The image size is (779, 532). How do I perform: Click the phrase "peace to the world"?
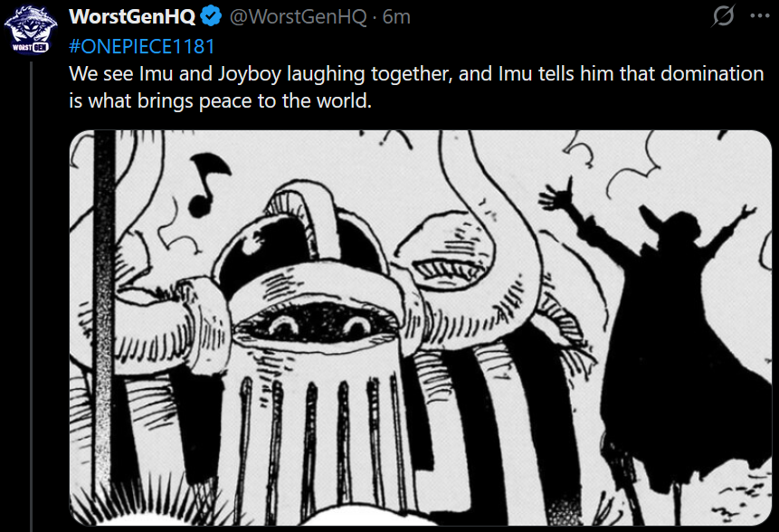click(285, 101)
